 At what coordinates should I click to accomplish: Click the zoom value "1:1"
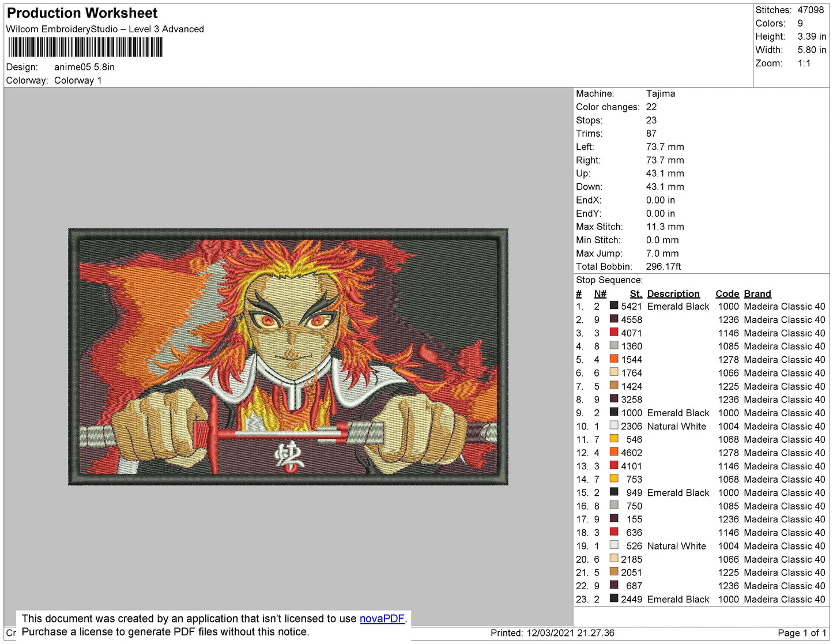point(804,63)
